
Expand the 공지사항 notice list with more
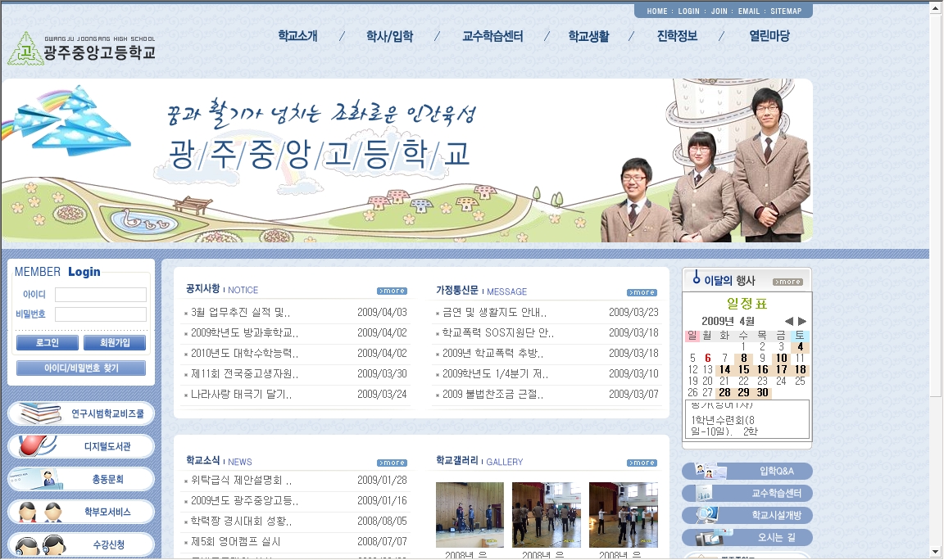point(392,291)
